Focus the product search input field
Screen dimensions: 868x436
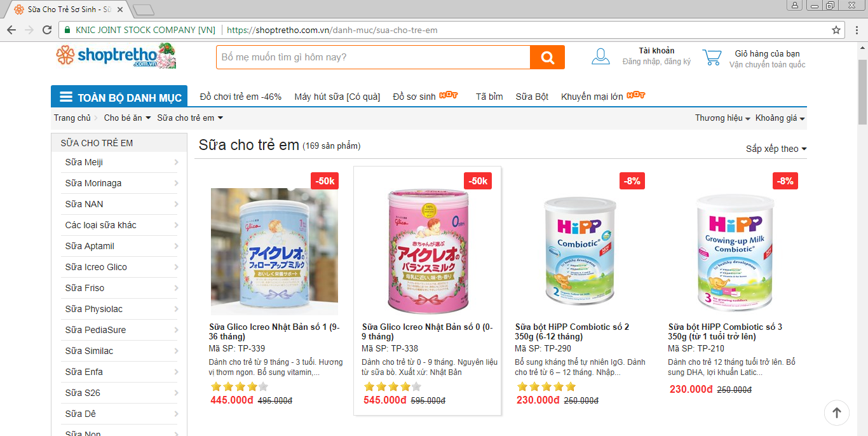pyautogui.click(x=374, y=57)
